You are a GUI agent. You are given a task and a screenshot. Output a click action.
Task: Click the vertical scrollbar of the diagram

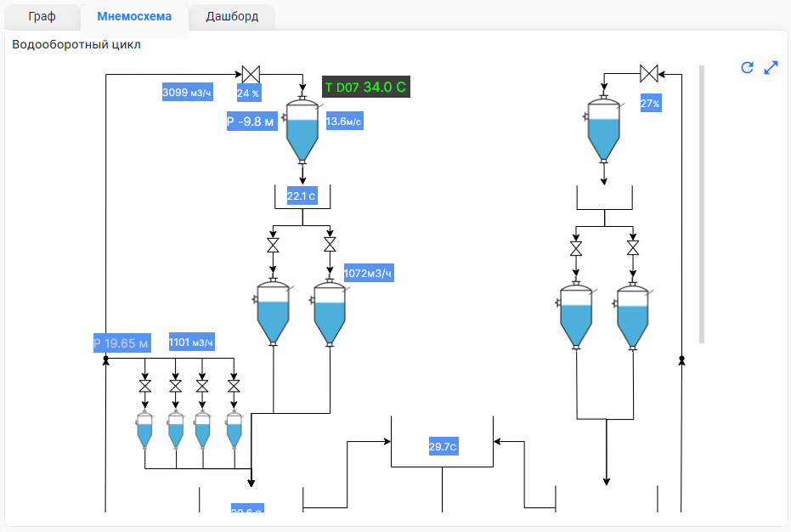pyautogui.click(x=702, y=204)
